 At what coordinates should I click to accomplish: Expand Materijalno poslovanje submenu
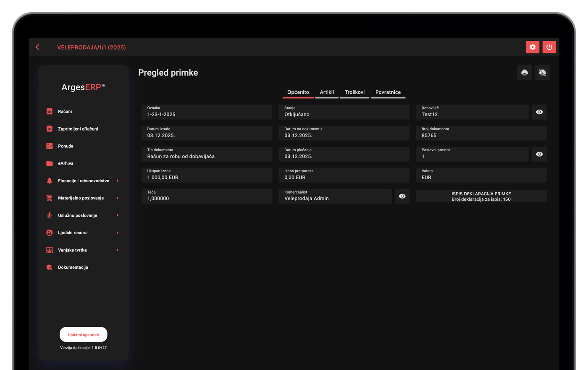point(83,198)
